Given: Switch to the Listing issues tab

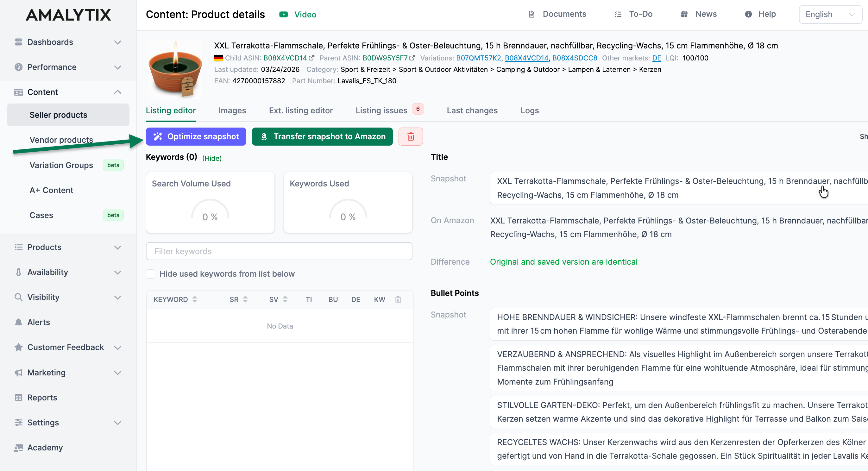Looking at the screenshot, I should coord(381,110).
